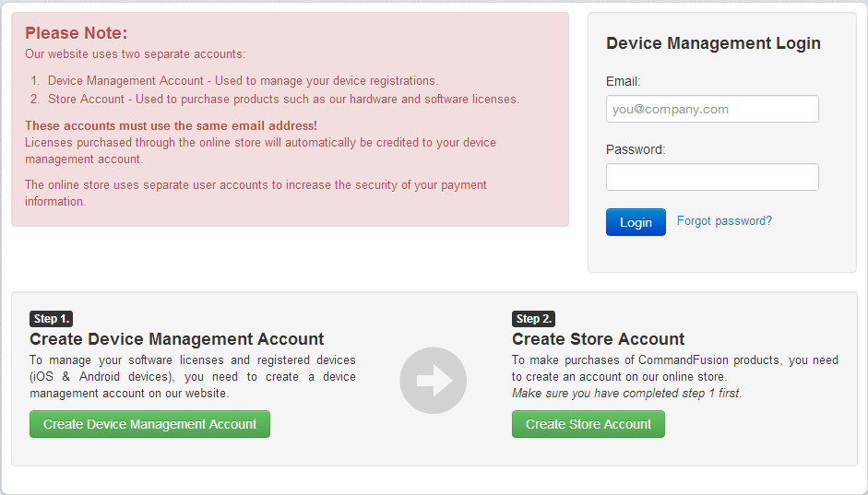The height and width of the screenshot is (495, 868).
Task: Click the paragraph about payment information security
Action: pos(256,193)
